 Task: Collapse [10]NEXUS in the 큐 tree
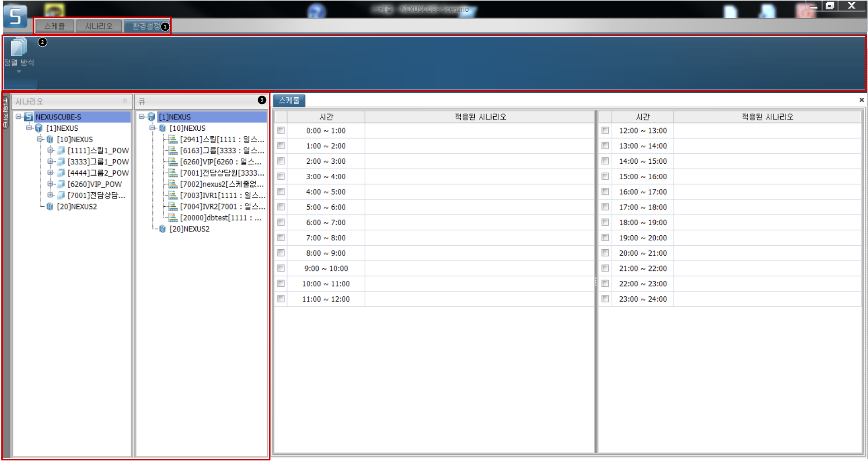click(153, 128)
